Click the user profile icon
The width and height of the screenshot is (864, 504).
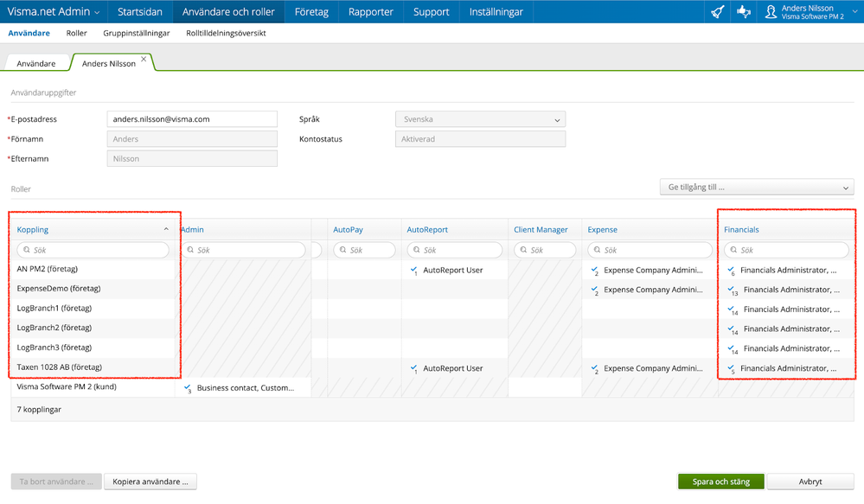click(x=771, y=11)
